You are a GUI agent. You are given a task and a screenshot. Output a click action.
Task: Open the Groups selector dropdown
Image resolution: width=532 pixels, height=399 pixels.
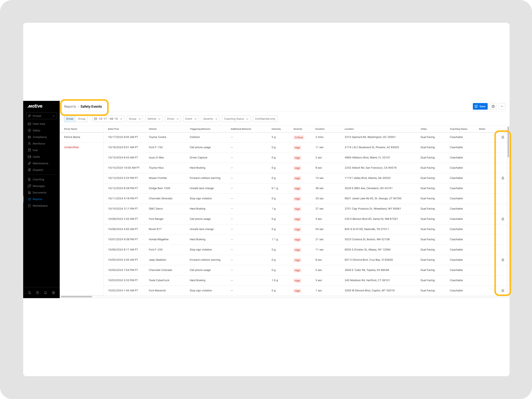41,116
